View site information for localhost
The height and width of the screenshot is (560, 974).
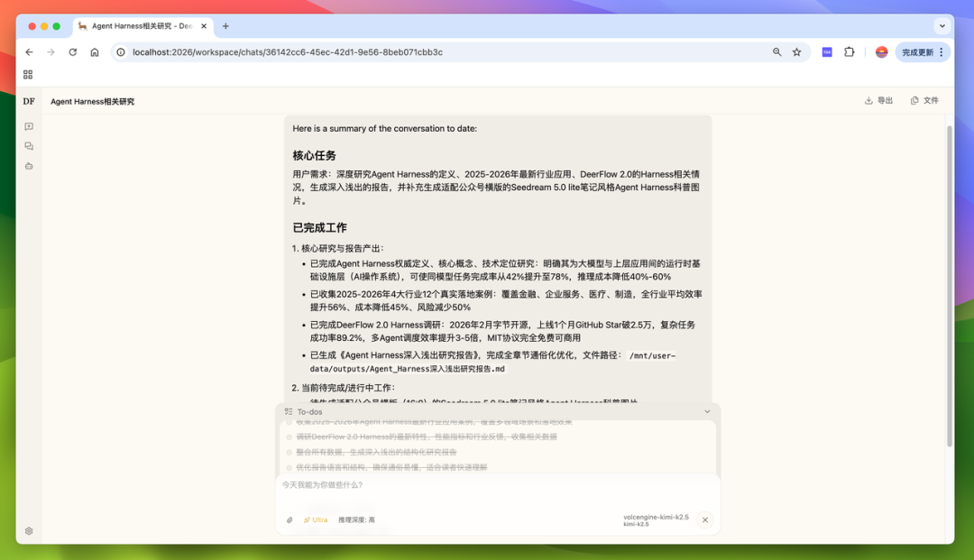(121, 52)
